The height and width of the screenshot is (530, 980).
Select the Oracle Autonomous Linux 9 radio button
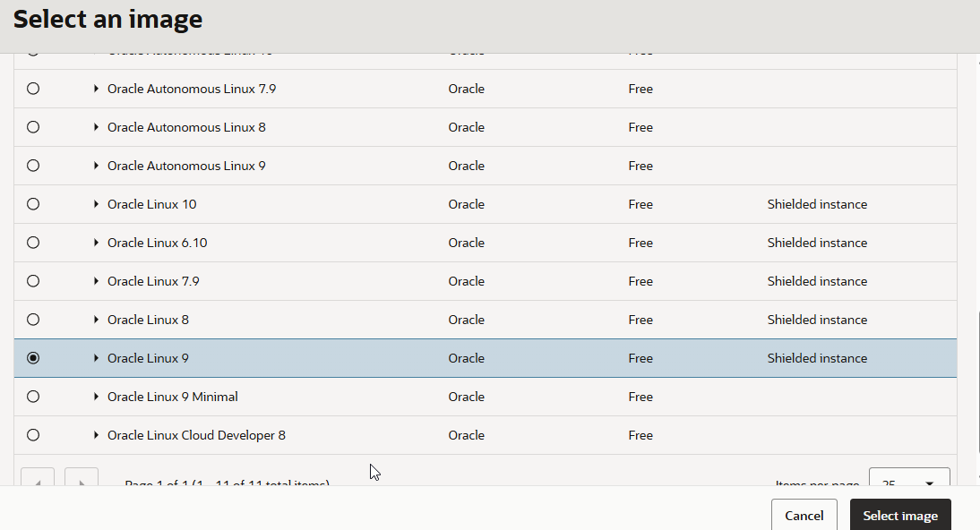(x=33, y=166)
